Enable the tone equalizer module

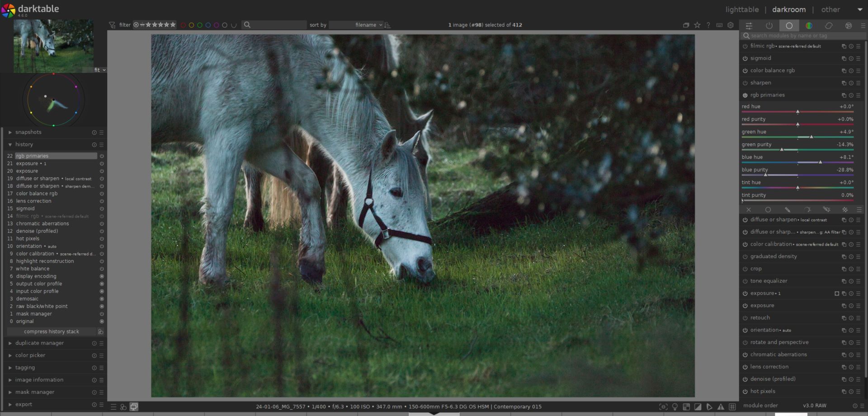coord(745,281)
